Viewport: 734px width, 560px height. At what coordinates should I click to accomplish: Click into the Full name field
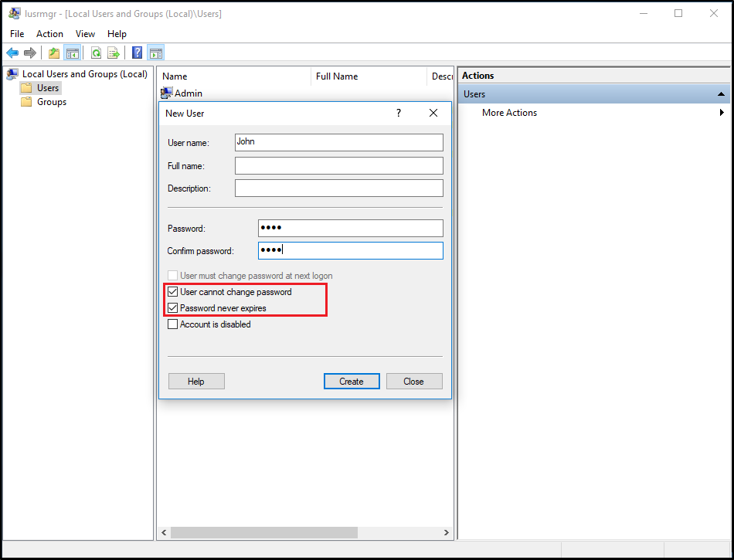pyautogui.click(x=338, y=166)
